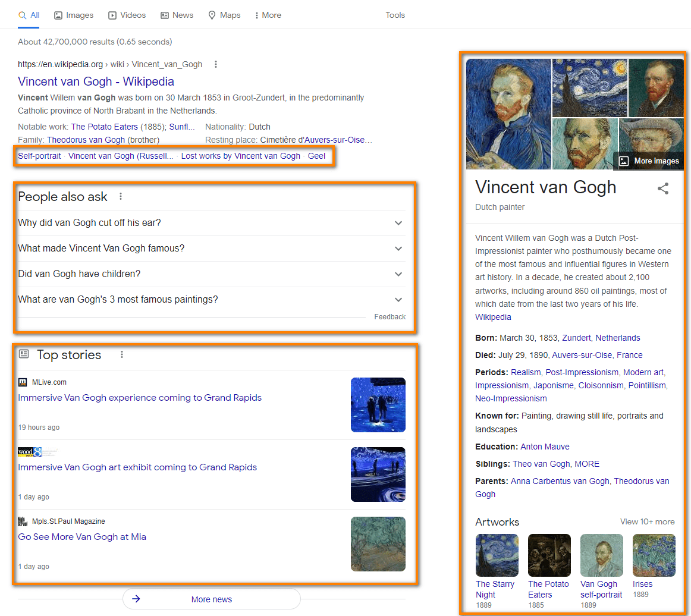Open More images in the knowledge panel

coord(648,161)
